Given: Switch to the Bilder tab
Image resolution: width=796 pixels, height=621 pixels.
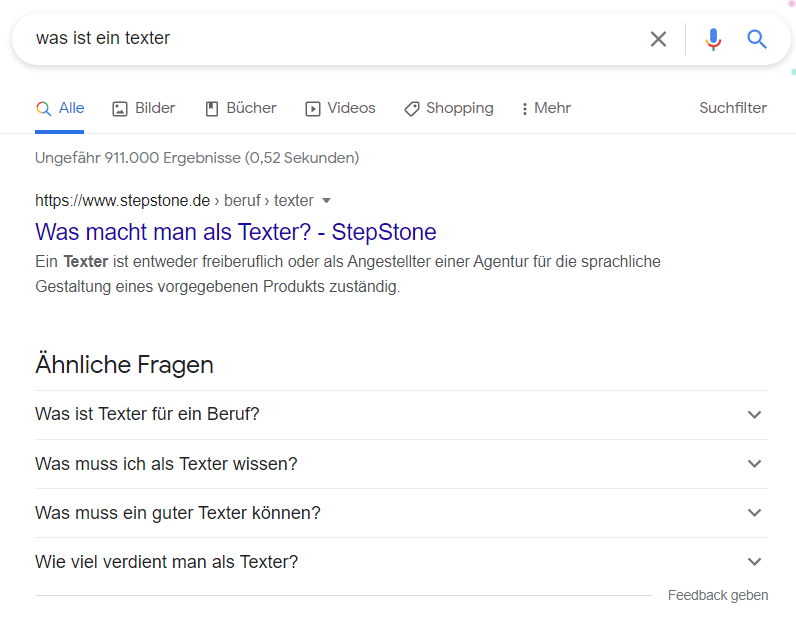Looking at the screenshot, I should click(144, 108).
